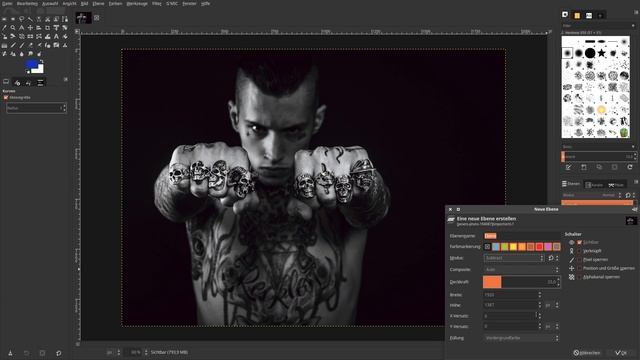This screenshot has width=640, height=360.
Task: Open the Filter menu
Action: pyautogui.click(x=157, y=4)
